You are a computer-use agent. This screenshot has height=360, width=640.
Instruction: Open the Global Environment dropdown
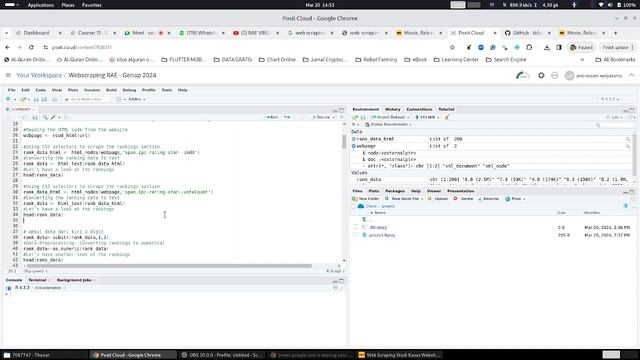pyautogui.click(x=388, y=124)
